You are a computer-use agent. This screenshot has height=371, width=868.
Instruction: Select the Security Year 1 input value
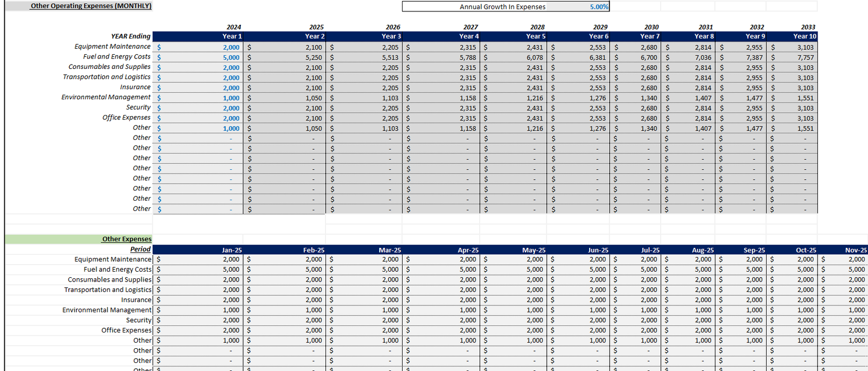pos(231,108)
